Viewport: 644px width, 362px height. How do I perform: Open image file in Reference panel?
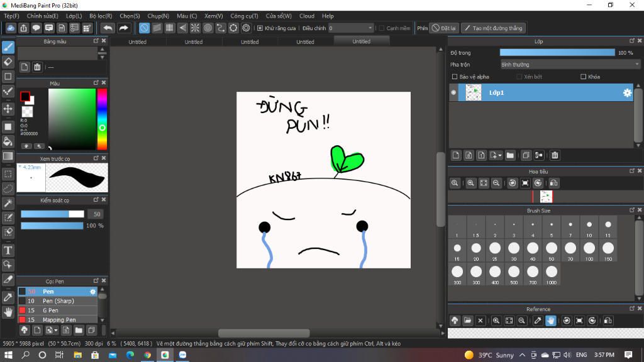pos(467,321)
